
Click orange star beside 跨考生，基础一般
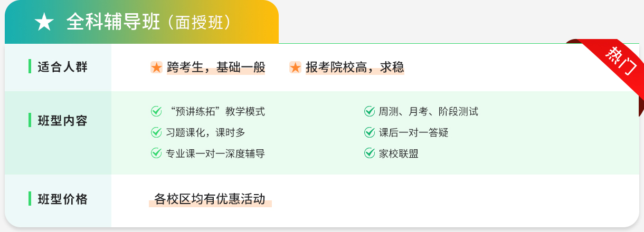(x=156, y=67)
